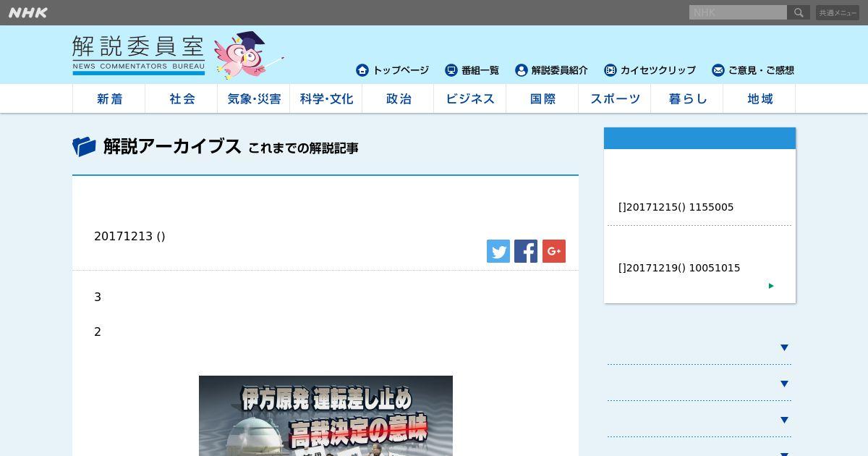Click the 20171213 article date text

[129, 236]
